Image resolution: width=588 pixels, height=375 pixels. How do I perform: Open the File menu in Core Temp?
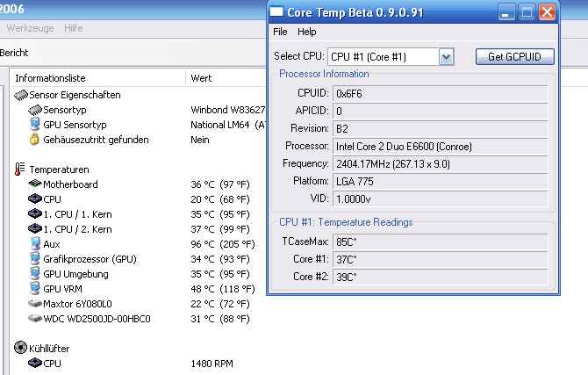(280, 32)
